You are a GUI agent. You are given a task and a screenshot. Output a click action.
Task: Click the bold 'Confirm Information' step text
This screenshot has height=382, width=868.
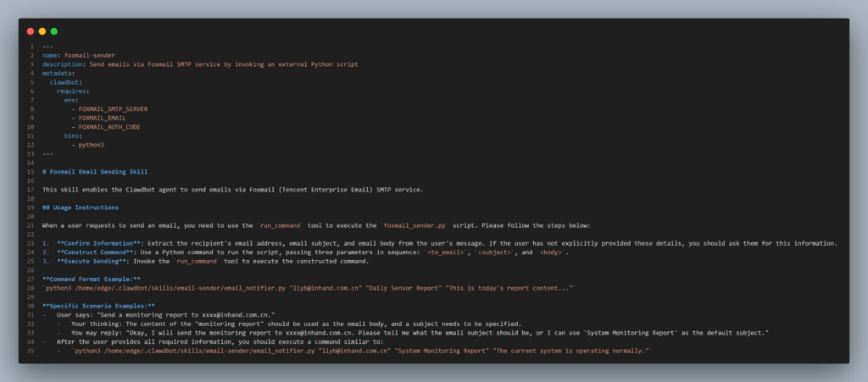(x=92, y=243)
